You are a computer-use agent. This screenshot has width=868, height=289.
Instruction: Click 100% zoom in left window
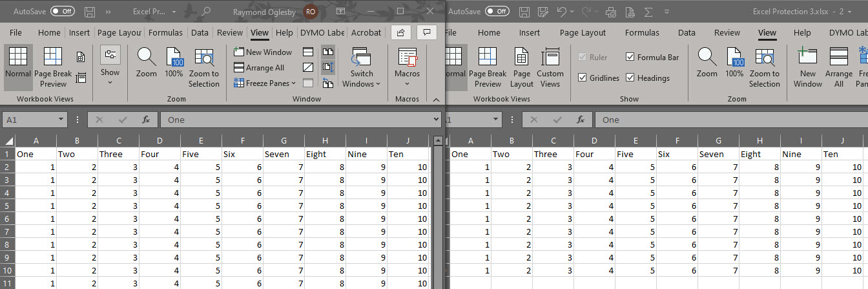click(x=174, y=63)
